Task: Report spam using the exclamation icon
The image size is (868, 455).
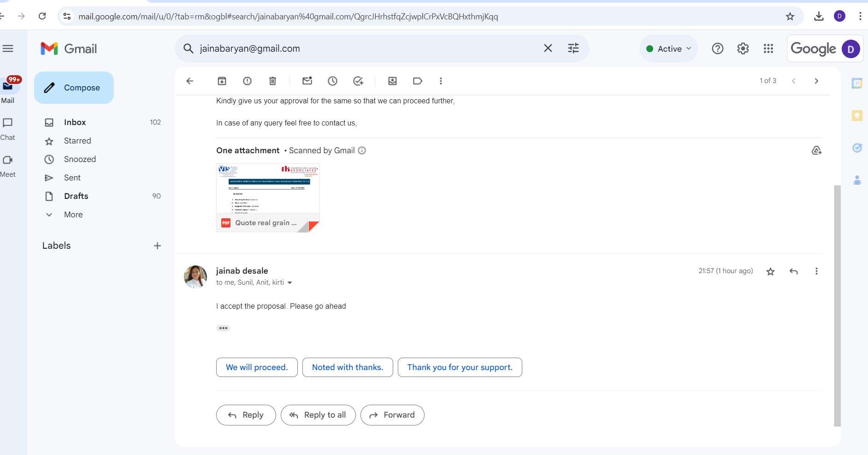Action: (247, 81)
